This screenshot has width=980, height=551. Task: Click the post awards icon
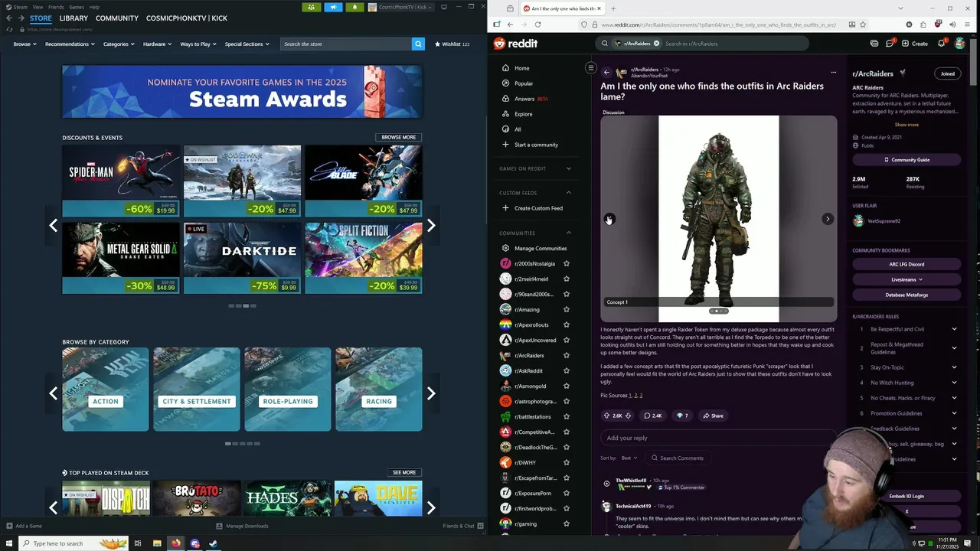click(681, 416)
